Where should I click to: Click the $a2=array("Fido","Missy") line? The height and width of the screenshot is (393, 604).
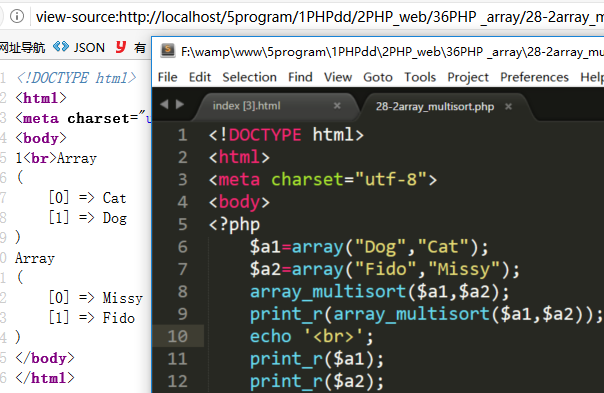[x=385, y=269]
